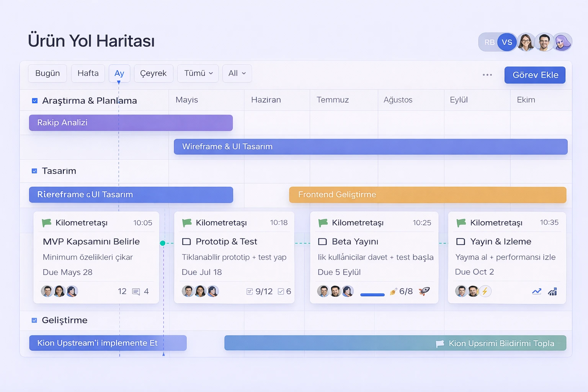Click the white flag on Bildirimi Topla bar
Viewport: 588px width, 392px height.
440,344
